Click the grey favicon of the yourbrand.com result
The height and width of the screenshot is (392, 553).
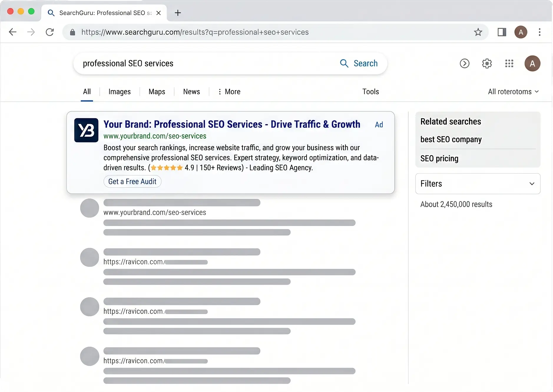coord(90,208)
